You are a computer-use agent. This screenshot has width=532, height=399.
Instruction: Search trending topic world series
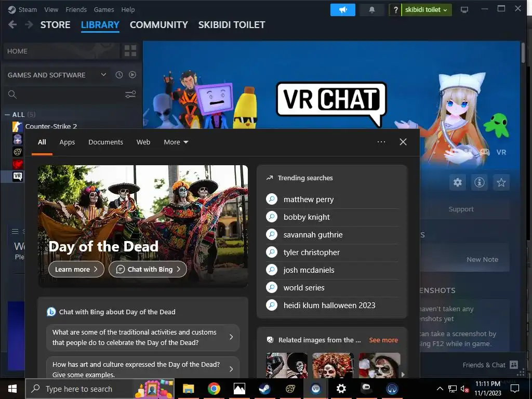coord(332,288)
